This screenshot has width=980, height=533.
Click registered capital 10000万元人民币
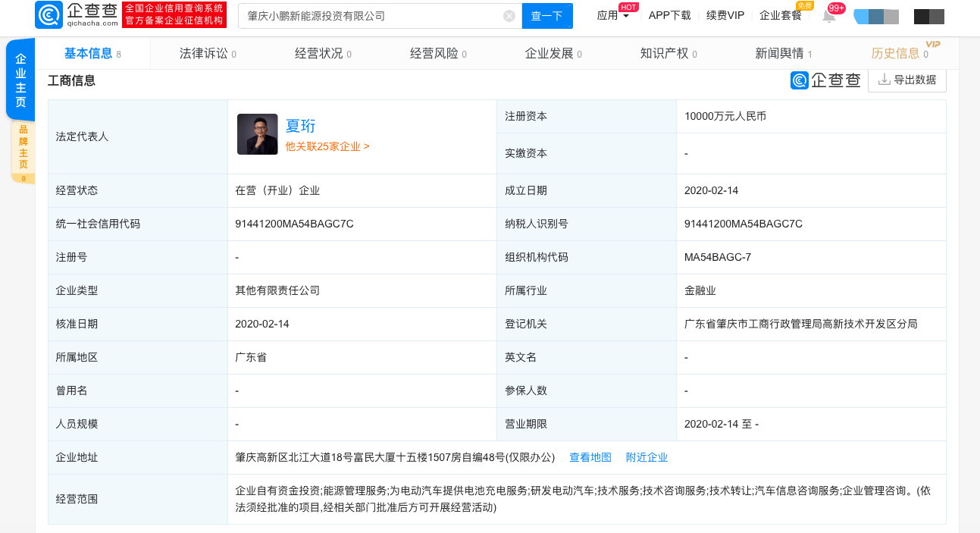725,116
